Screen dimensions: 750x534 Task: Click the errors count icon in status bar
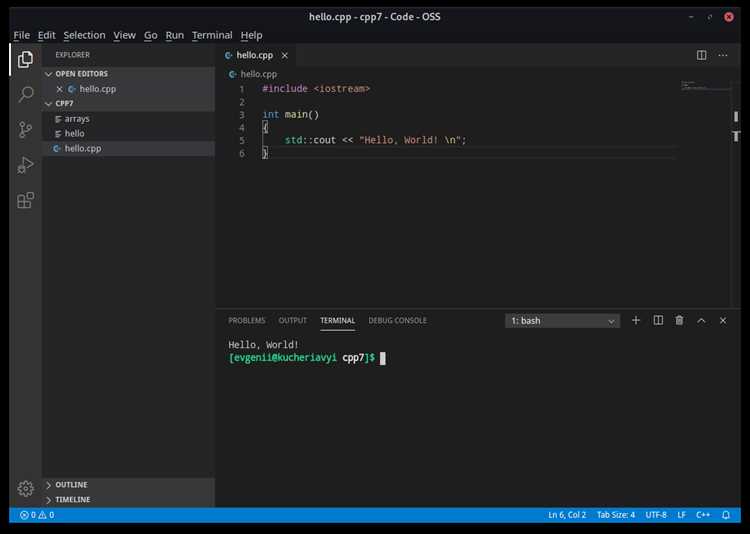coord(28,515)
